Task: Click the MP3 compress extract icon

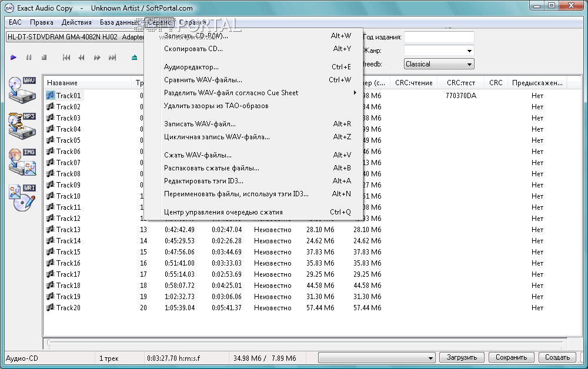Action: pyautogui.click(x=22, y=126)
